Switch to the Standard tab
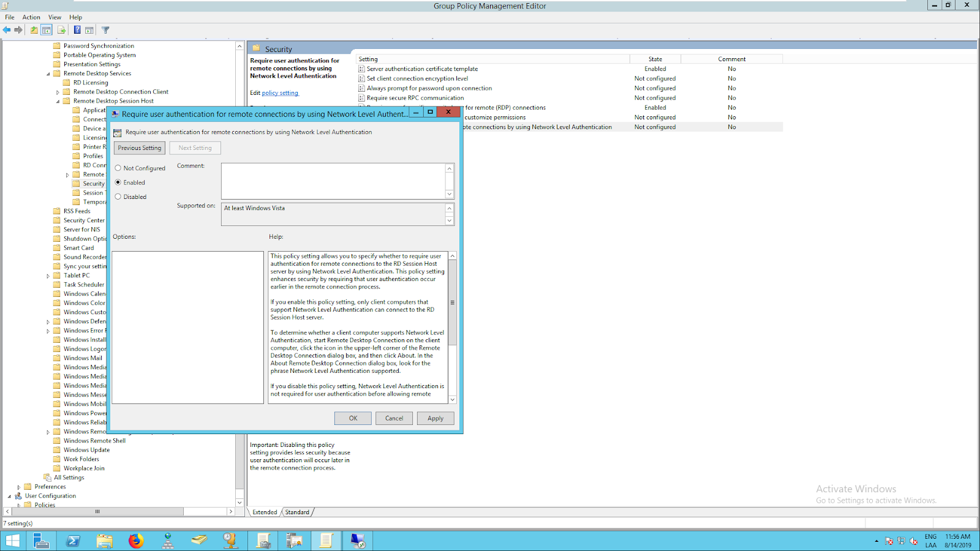The image size is (980, 551). click(297, 512)
